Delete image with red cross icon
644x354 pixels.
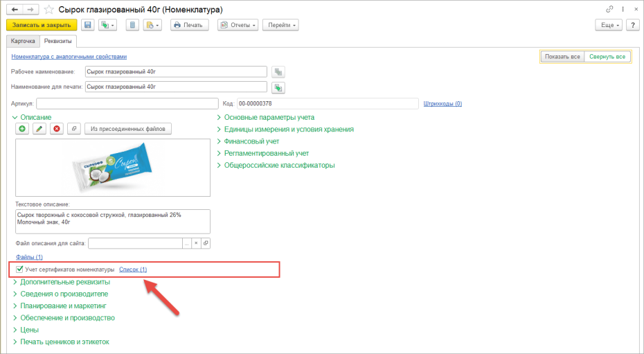pos(57,129)
